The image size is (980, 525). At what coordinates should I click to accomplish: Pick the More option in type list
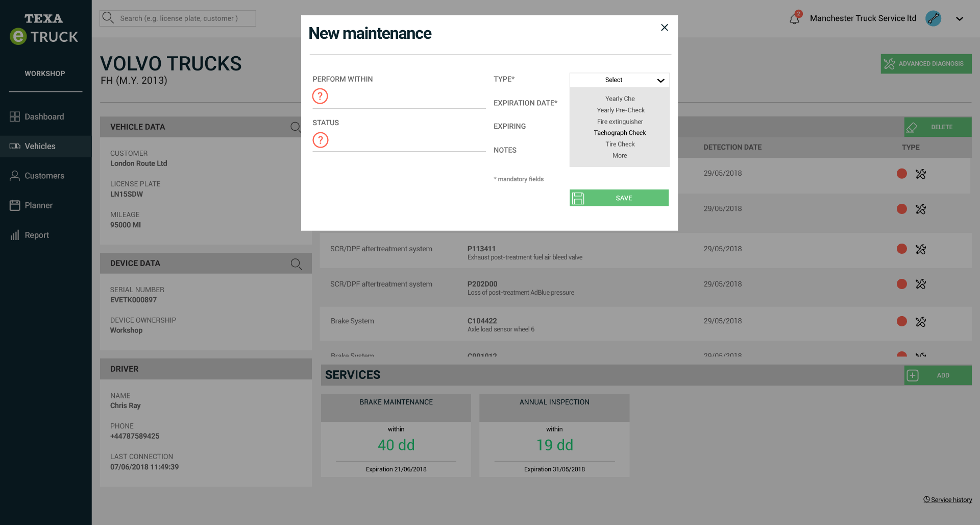620,156
